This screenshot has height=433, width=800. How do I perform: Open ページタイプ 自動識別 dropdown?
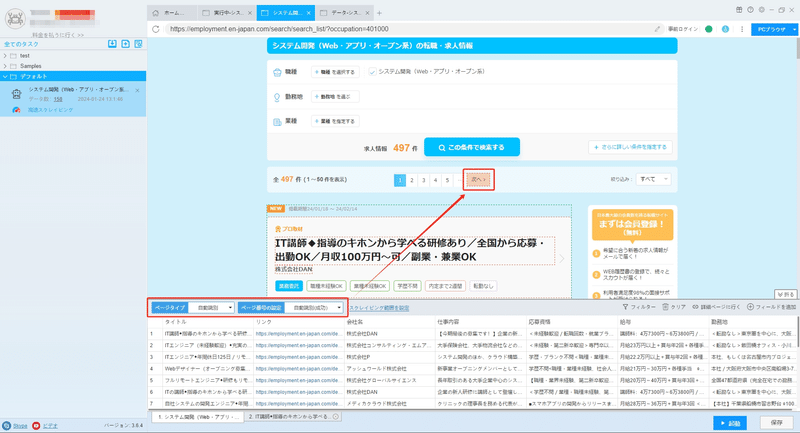pos(211,308)
